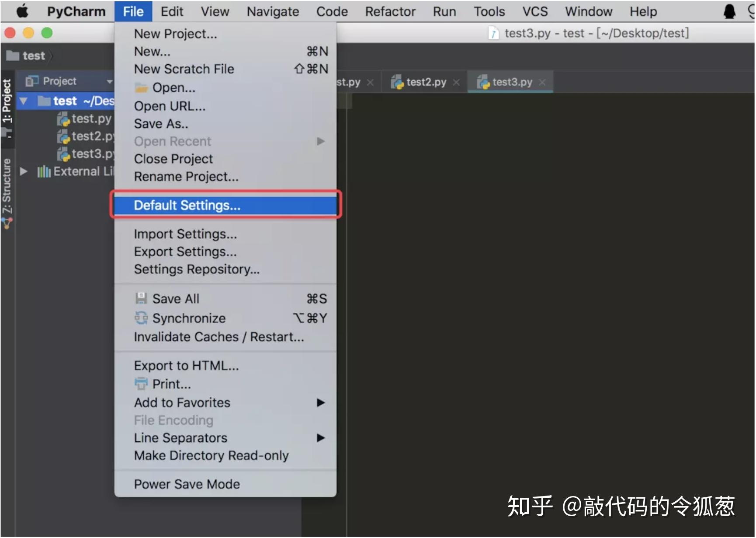
Task: Open the Line Separators submenu arrow
Action: (x=321, y=438)
